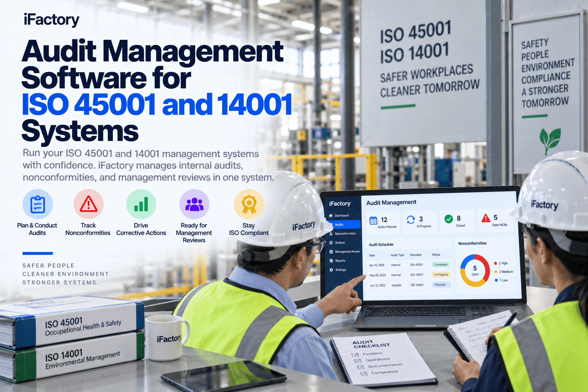The image size is (588, 392).
Task: Click the blue Low legend dot
Action: (496, 280)
